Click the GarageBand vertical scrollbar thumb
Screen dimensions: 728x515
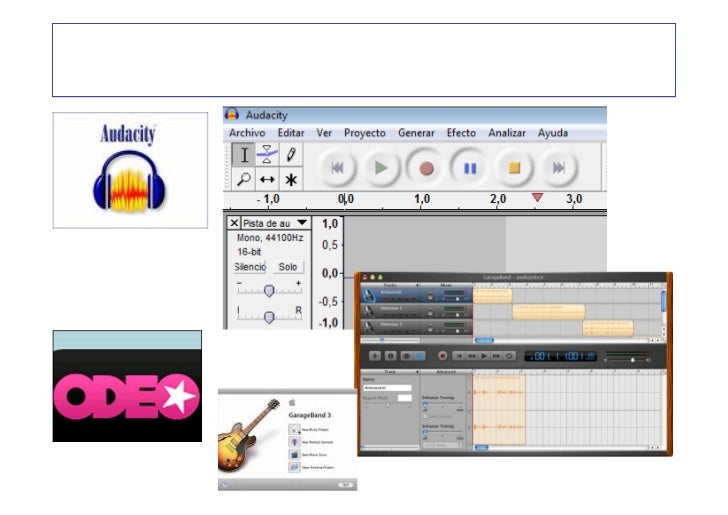point(663,301)
